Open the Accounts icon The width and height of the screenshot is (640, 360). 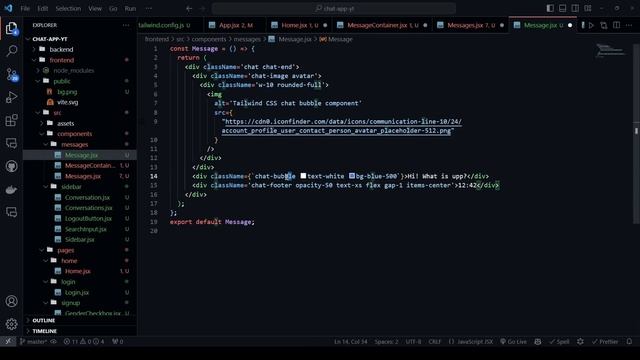[x=11, y=301]
